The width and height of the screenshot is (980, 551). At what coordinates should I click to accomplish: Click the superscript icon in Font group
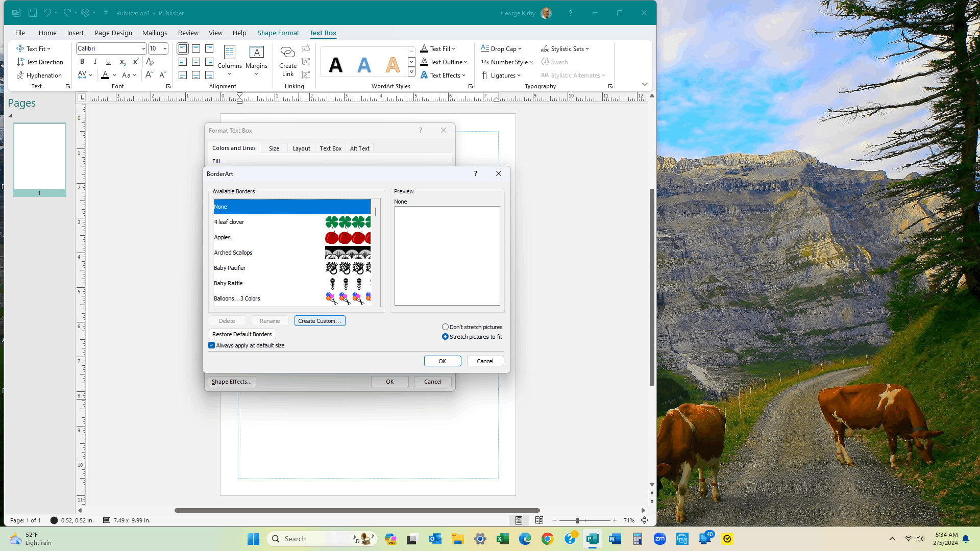tap(136, 61)
